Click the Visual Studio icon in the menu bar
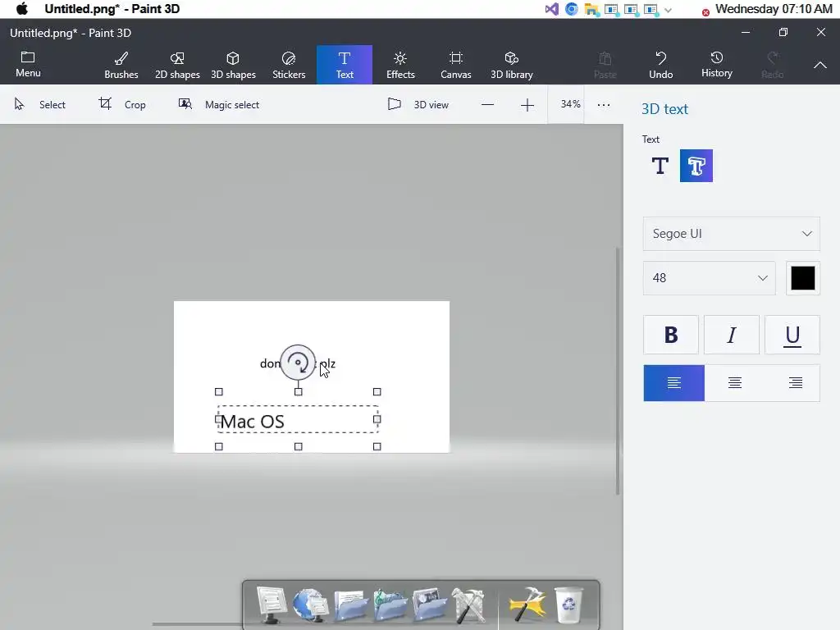Viewport: 840px width, 630px height. (552, 9)
